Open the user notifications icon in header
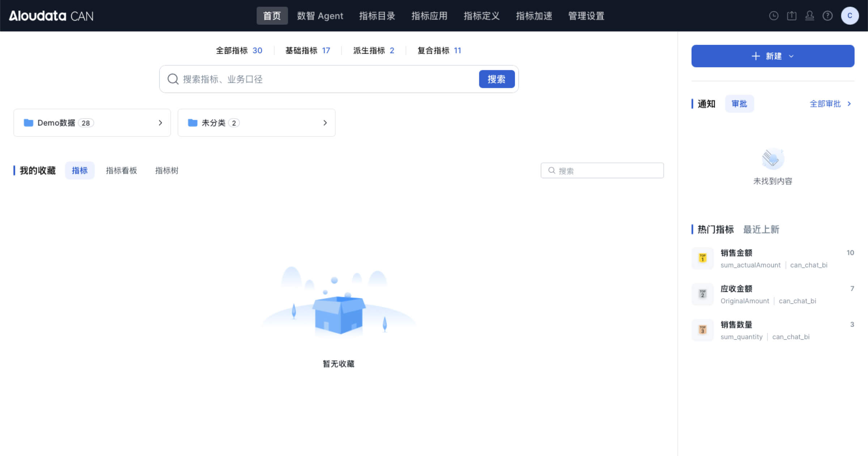This screenshot has width=868, height=456. [x=810, y=16]
